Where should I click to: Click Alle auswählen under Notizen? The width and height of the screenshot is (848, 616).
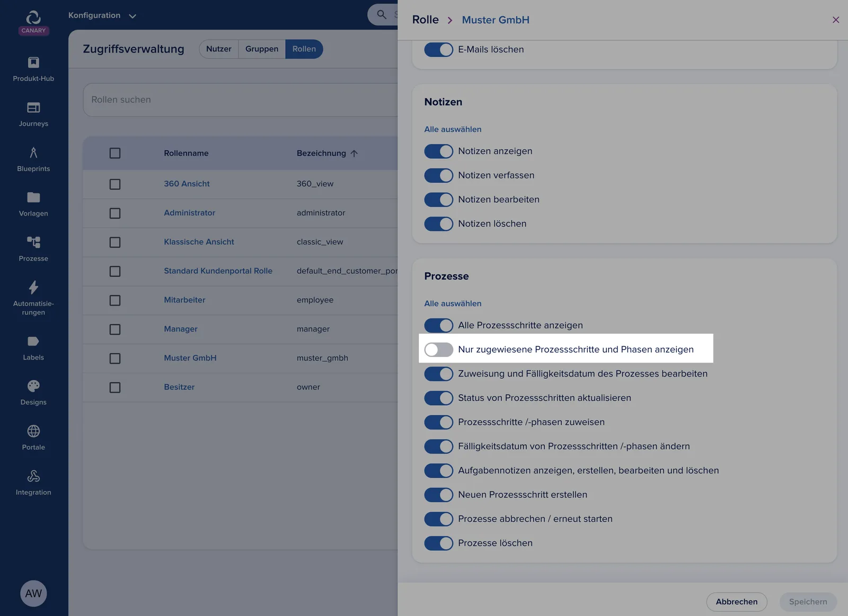coord(453,129)
